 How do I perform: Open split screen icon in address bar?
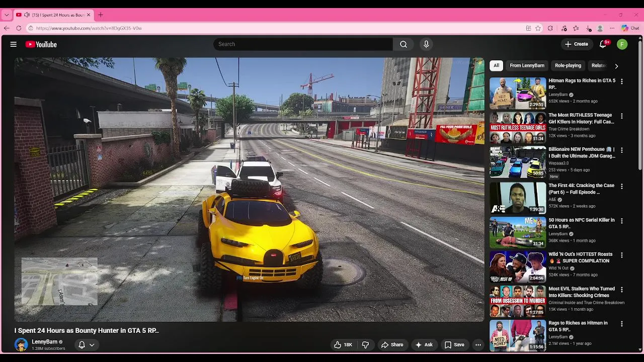pyautogui.click(x=528, y=28)
